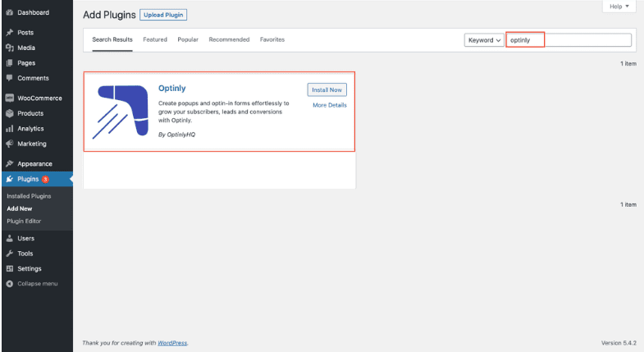Go to Posts in sidebar

(37, 33)
